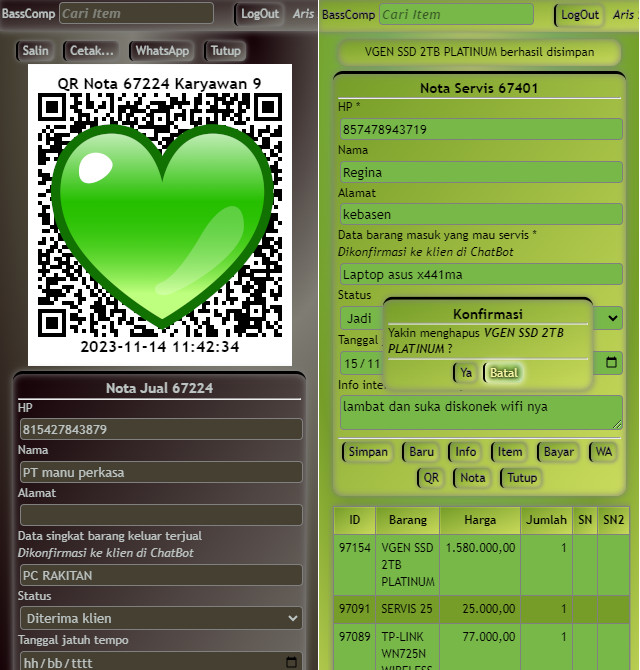Click BassComp title in left panel
The image size is (640, 670).
(28, 14)
